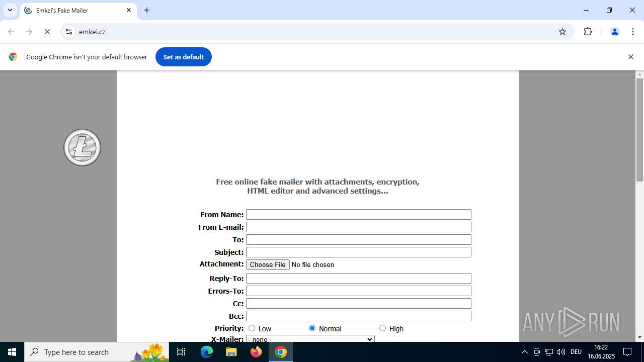Focus the From E-mail field
Image resolution: width=644 pixels, height=362 pixels.
coord(359,227)
